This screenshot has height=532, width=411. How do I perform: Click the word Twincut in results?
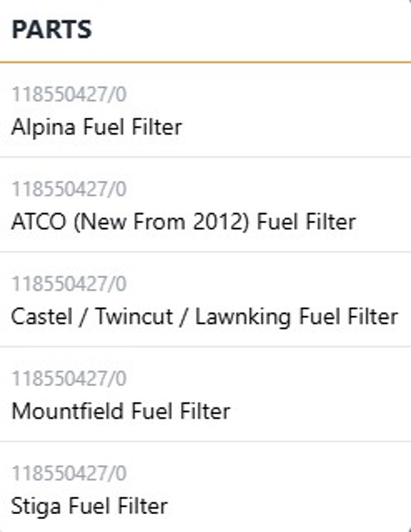click(134, 316)
